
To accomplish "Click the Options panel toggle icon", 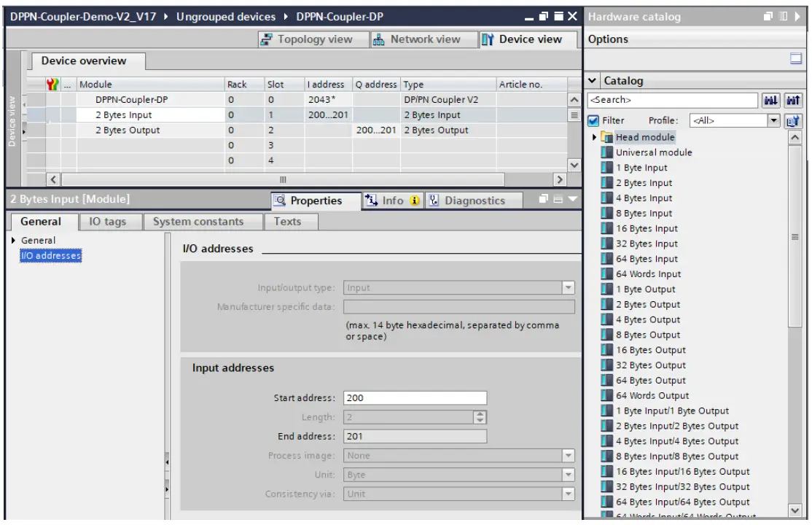I will pos(796,58).
